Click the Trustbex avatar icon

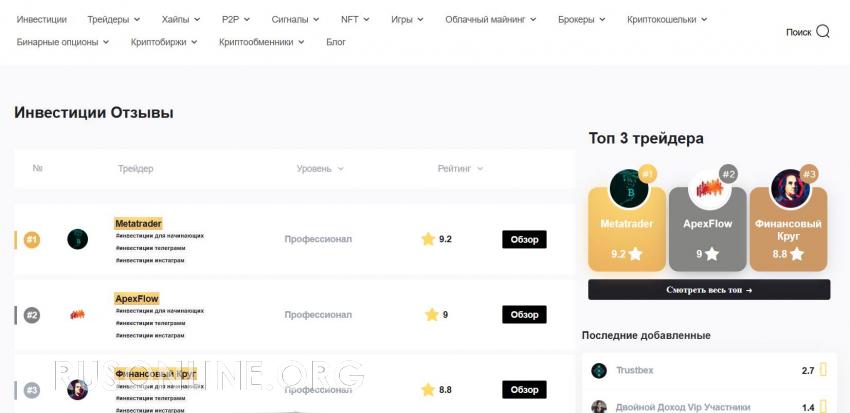click(599, 371)
